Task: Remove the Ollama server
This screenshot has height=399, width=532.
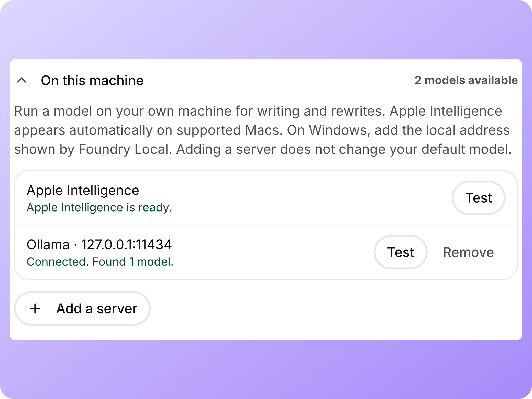Action: click(468, 252)
